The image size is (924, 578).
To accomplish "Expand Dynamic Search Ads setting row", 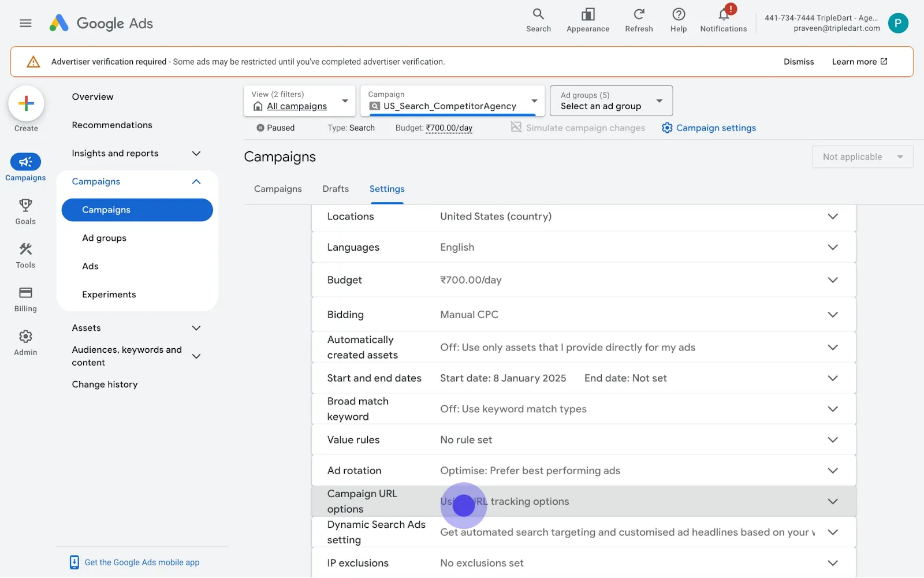I will pos(583,532).
